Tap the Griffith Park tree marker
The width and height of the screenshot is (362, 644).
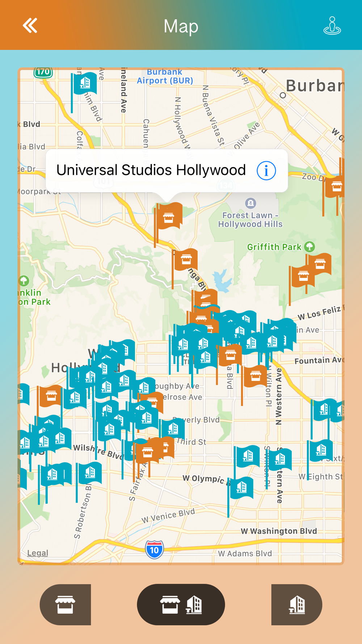(310, 247)
